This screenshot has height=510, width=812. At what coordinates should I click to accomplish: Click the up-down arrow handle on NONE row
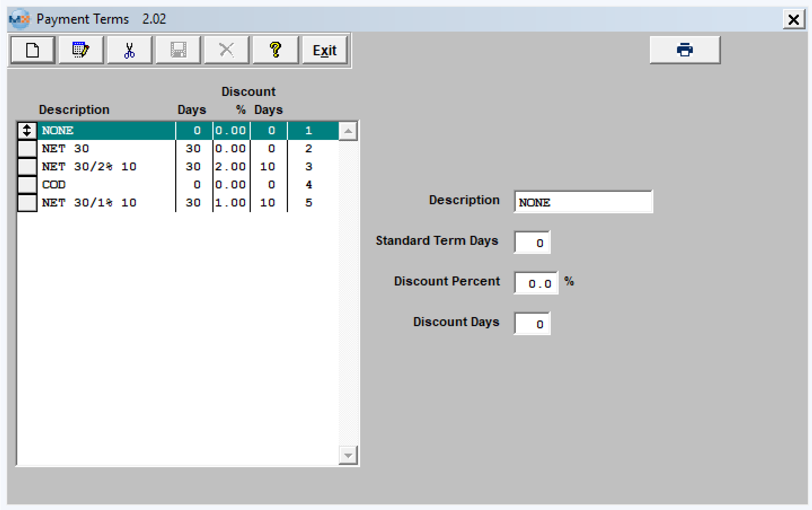(27, 131)
